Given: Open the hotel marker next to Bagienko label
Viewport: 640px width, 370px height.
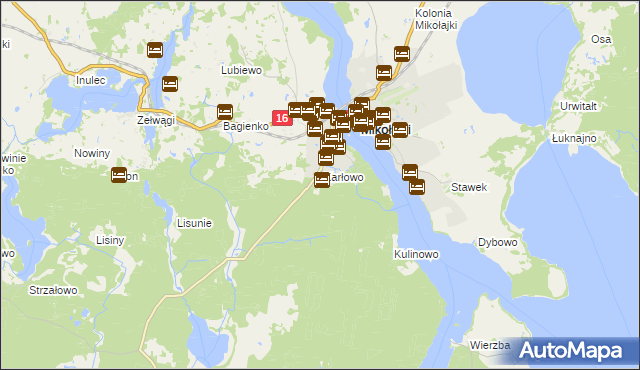Looking at the screenshot, I should tap(225, 112).
